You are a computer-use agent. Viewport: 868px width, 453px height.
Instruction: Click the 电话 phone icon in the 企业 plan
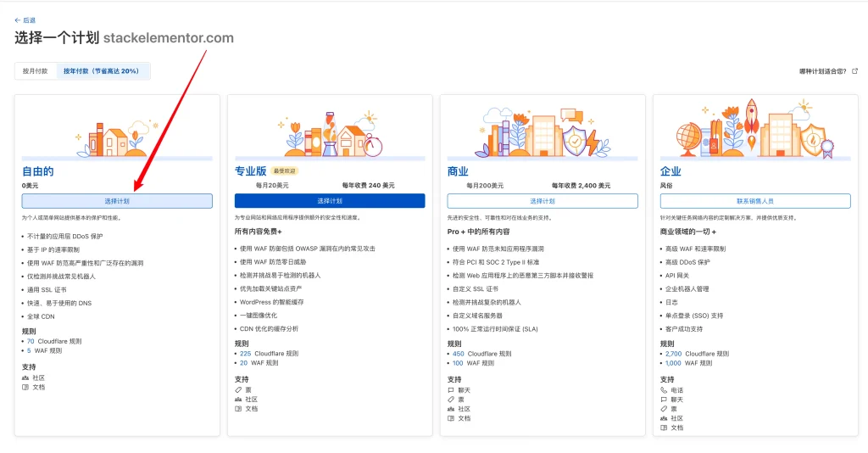(664, 390)
